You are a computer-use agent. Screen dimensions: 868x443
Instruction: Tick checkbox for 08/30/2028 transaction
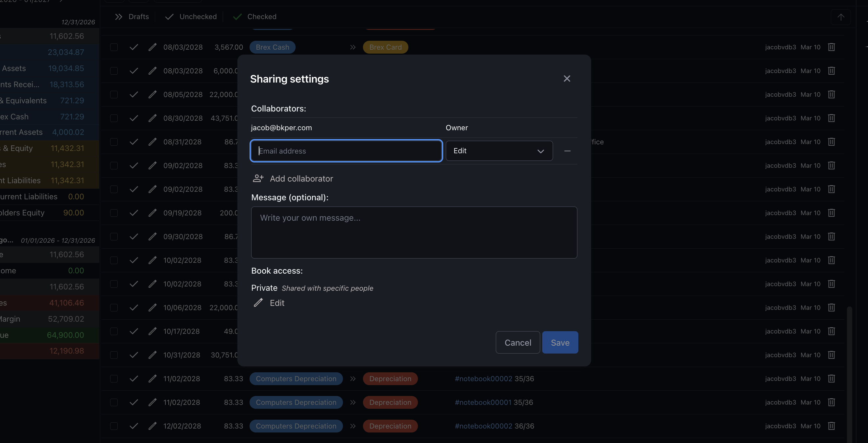tap(114, 118)
